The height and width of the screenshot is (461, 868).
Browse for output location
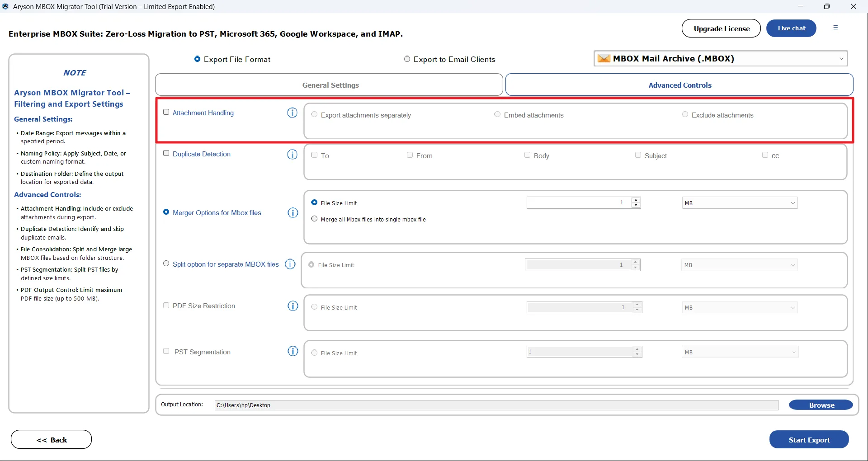click(821, 405)
